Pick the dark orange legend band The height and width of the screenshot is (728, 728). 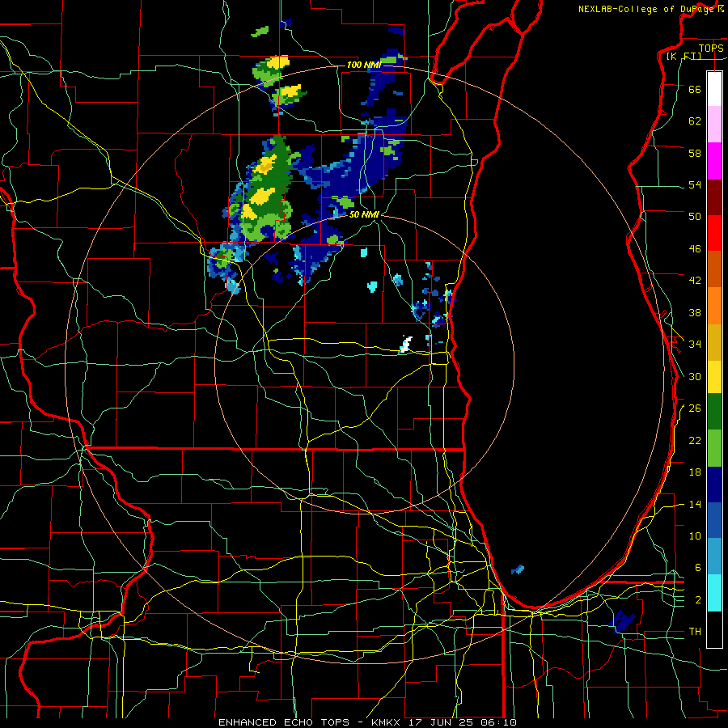[x=714, y=269]
